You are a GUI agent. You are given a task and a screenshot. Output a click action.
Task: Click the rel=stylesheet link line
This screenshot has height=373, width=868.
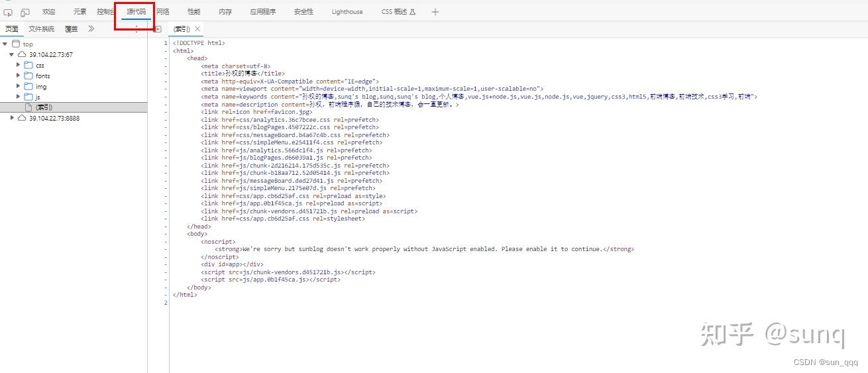coord(283,219)
